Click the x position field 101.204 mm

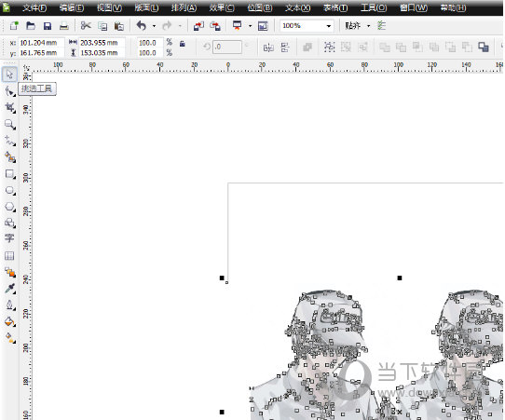(41, 43)
